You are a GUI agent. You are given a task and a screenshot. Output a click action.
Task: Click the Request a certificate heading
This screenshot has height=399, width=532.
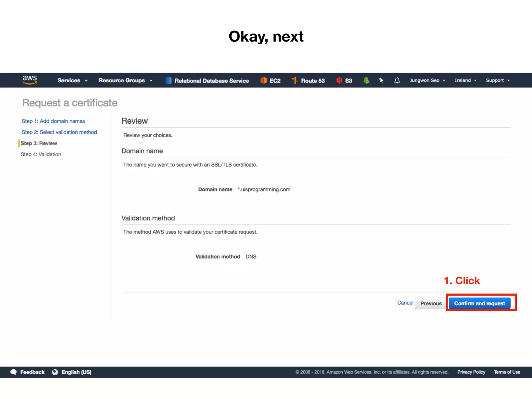pos(70,103)
